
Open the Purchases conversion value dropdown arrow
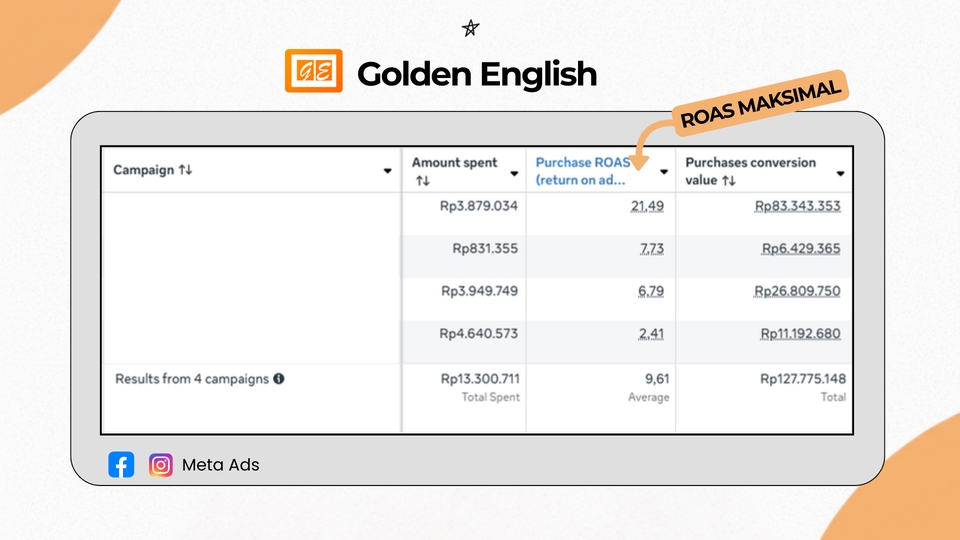[x=841, y=174]
